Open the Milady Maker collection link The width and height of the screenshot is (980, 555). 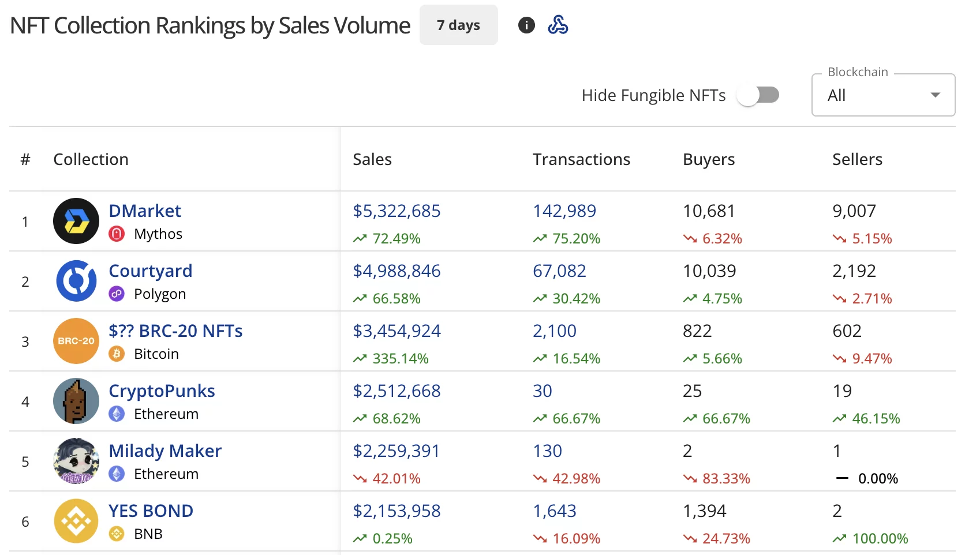tap(164, 451)
